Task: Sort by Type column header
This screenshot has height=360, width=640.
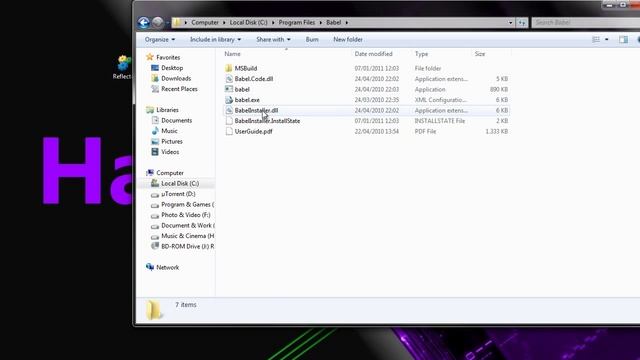Action: point(421,54)
